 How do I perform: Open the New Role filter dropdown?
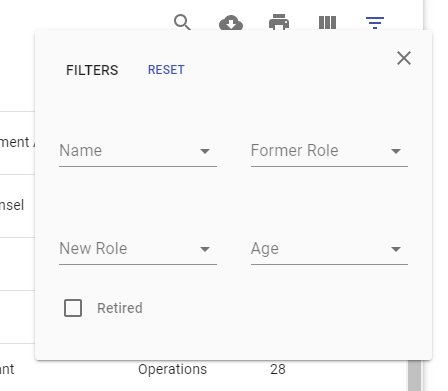click(138, 249)
